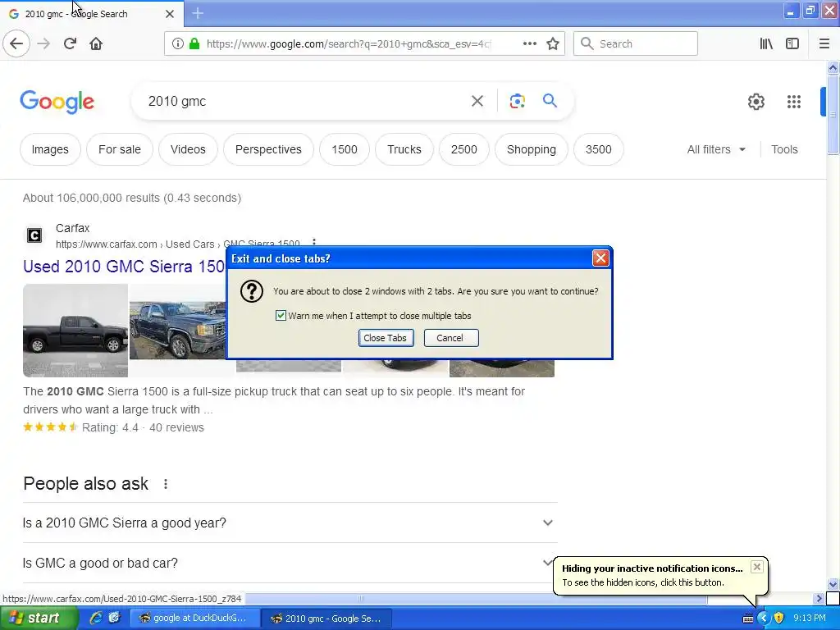Image resolution: width=840 pixels, height=630 pixels.
Task: Confirm with Close Tabs button
Action: pyautogui.click(x=386, y=338)
